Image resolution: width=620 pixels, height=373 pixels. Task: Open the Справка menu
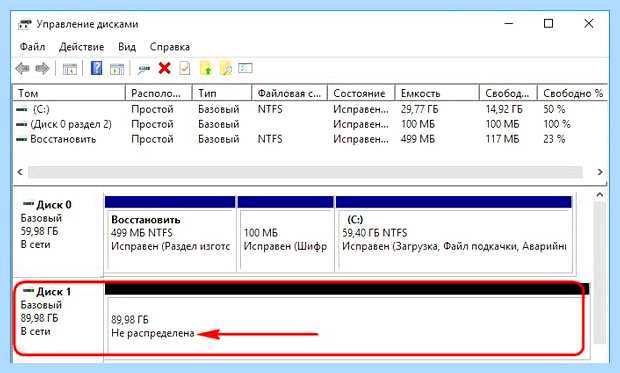tap(170, 47)
